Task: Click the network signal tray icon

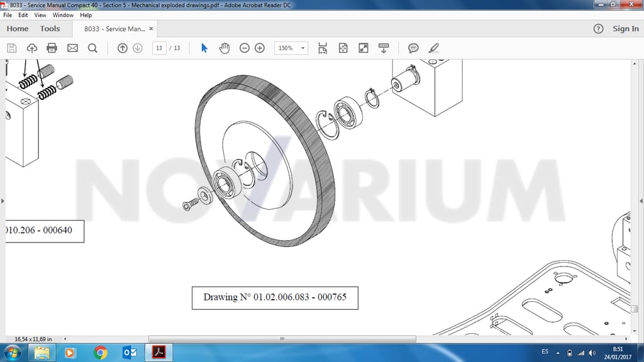Action: click(x=580, y=353)
